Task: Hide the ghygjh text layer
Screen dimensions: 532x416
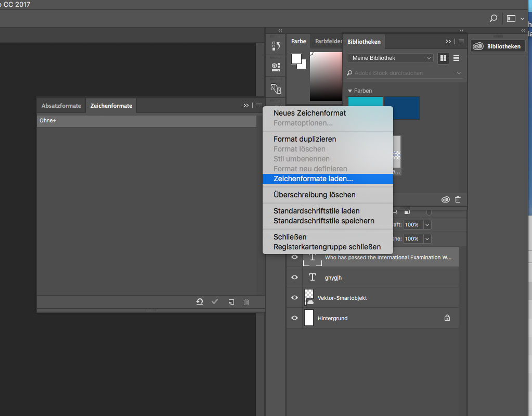Action: coord(294,278)
